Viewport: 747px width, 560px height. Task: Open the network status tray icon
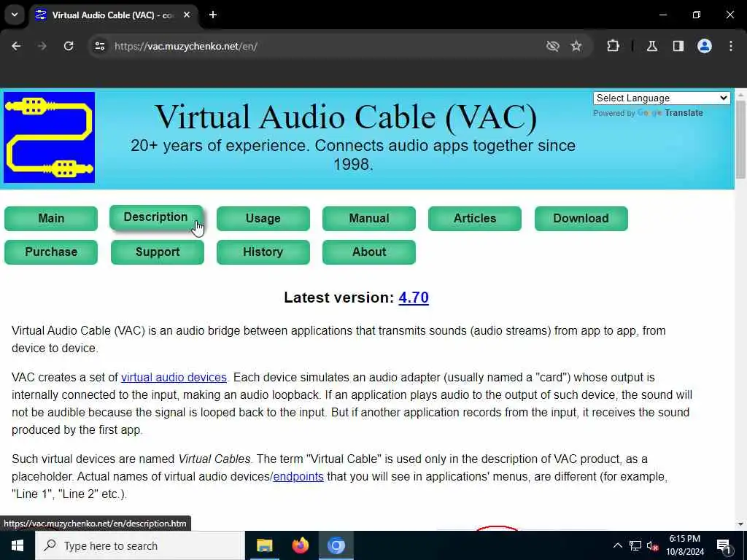635,545
